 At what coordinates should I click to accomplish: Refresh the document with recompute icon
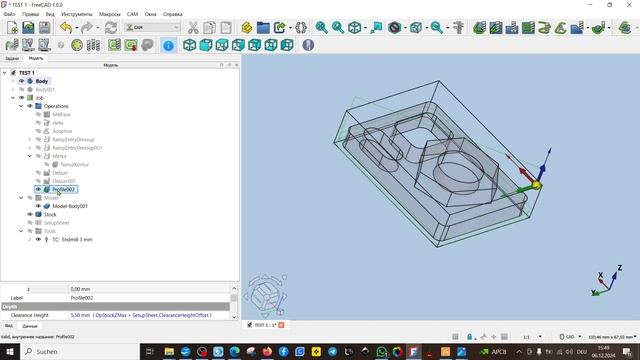coord(111,28)
